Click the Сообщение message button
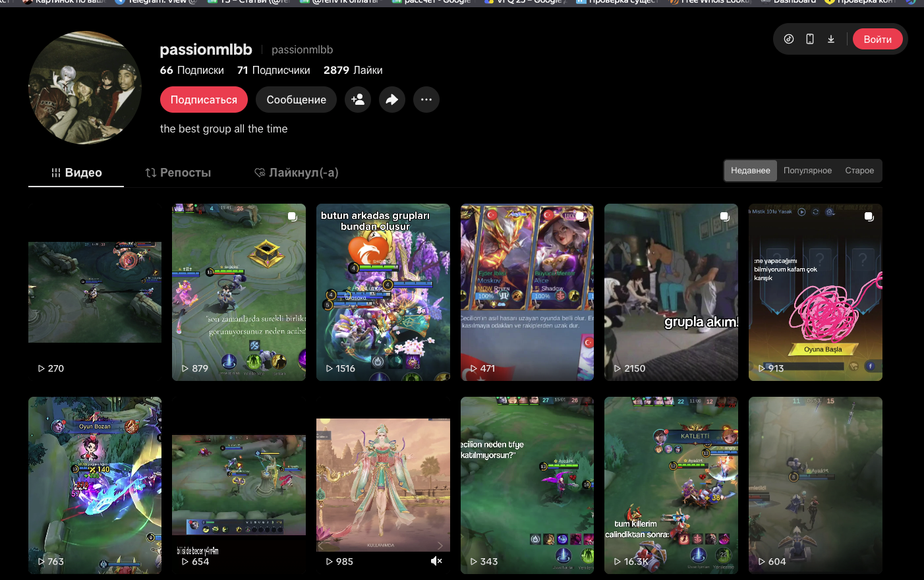The image size is (924, 580). pos(296,100)
